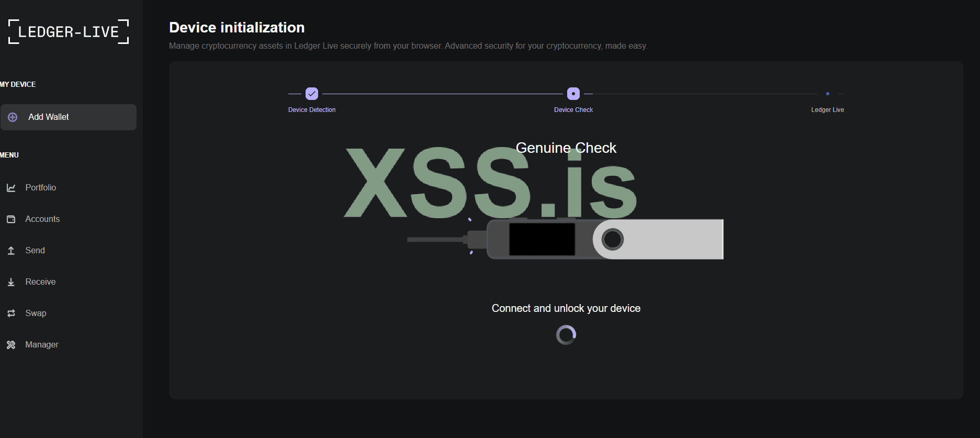Click the Device Detection step label
This screenshot has width=980, height=438.
tap(312, 110)
